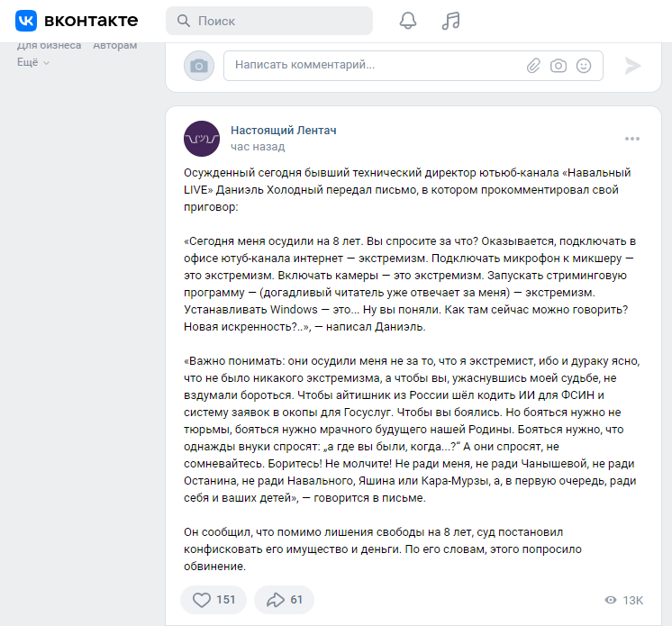672x626 pixels.
Task: Attach a file with the paperclip icon
Action: 534,65
